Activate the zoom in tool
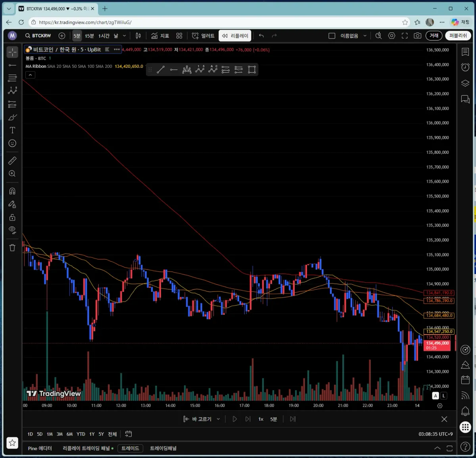Image resolution: width=476 pixels, height=458 pixels. 12,174
